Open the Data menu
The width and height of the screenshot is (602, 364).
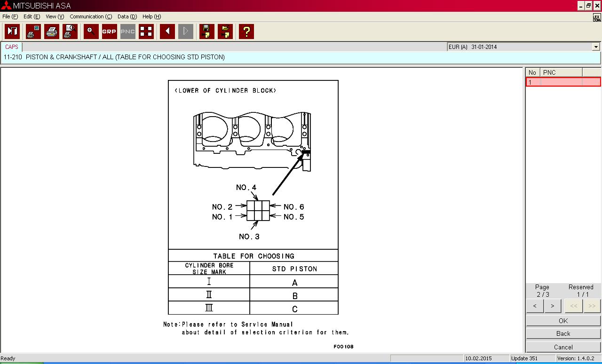tap(127, 16)
